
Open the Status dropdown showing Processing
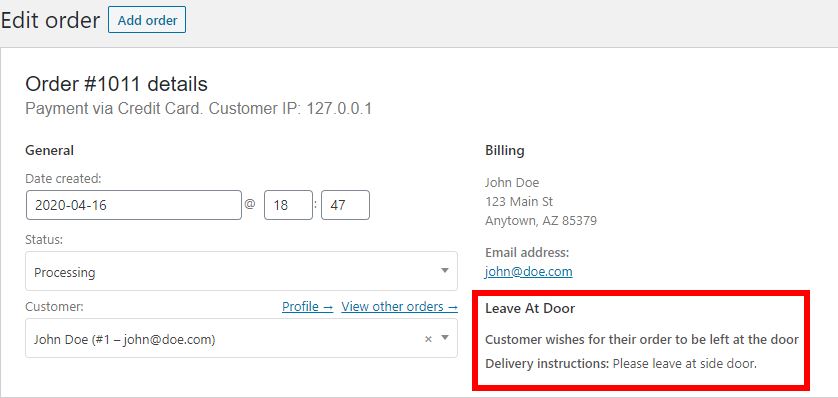pos(241,271)
